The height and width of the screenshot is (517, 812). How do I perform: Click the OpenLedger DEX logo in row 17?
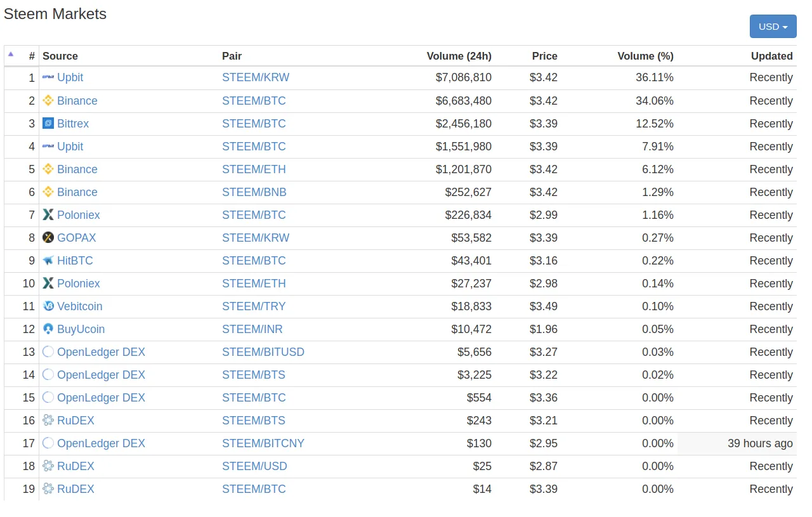48,443
